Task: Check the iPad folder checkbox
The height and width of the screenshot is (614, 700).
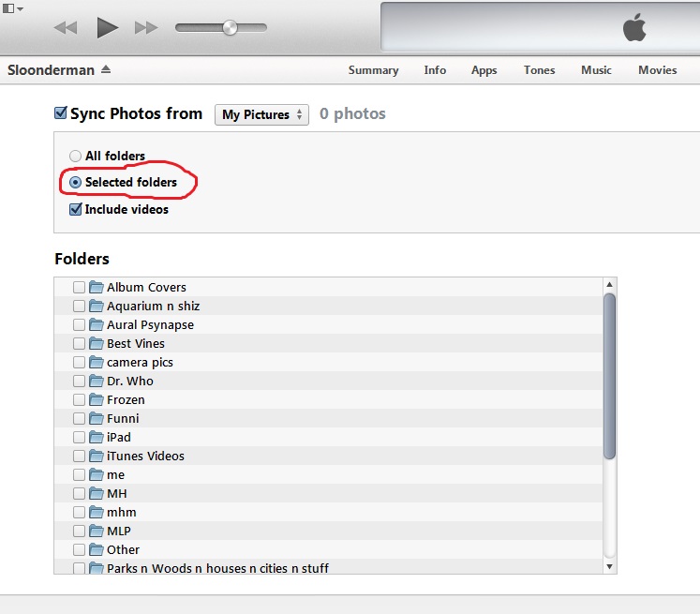Action: 79,437
